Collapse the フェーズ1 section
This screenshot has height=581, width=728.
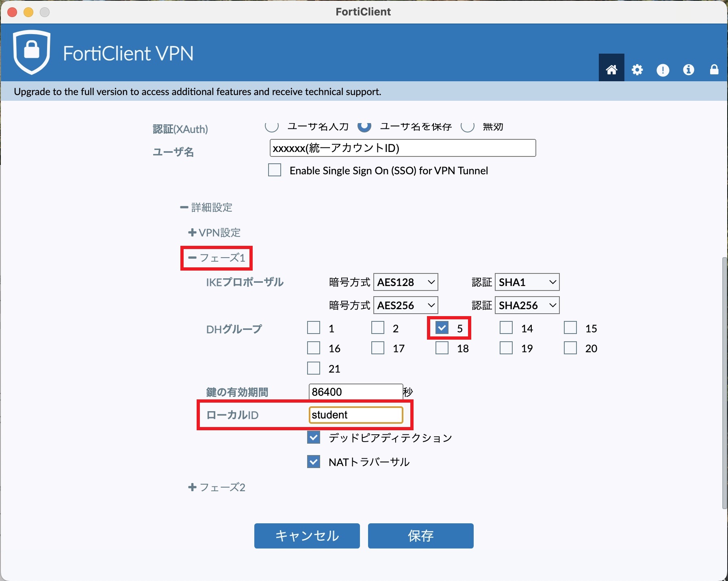[217, 258]
